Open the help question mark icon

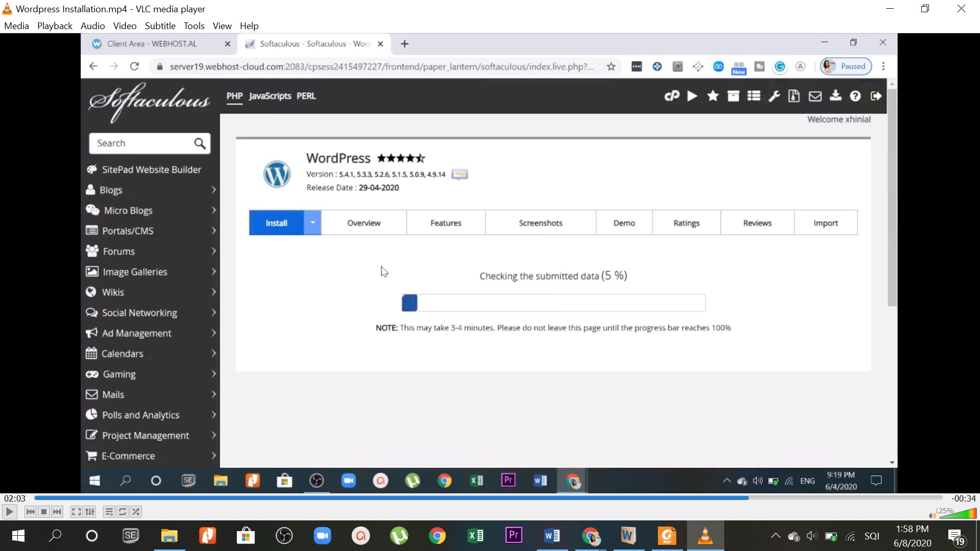(855, 96)
